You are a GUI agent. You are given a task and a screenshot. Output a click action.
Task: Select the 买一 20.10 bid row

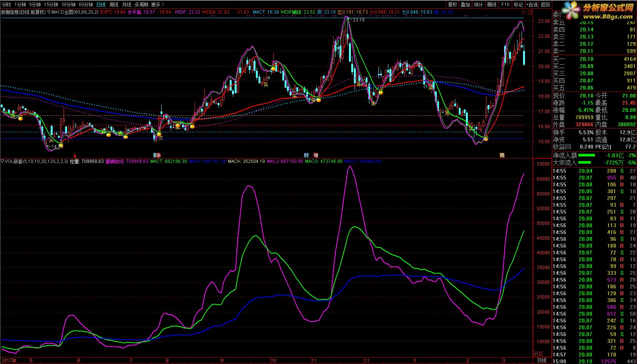point(595,59)
